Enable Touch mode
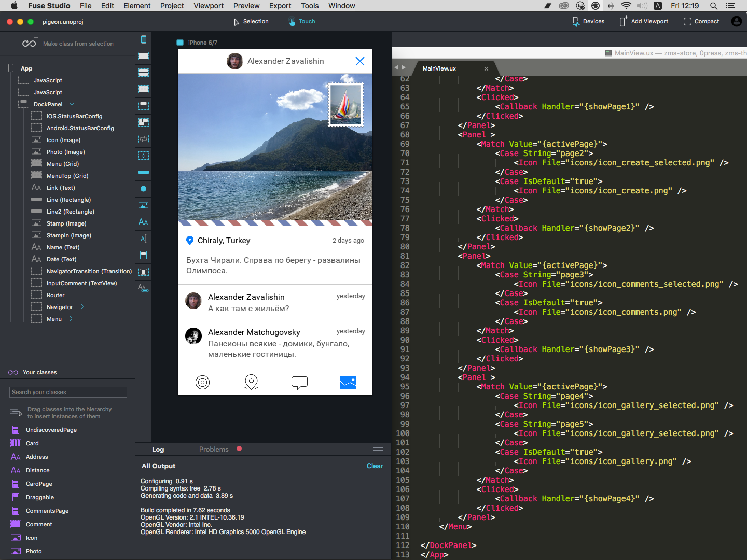Image resolution: width=747 pixels, height=560 pixels. point(302,22)
